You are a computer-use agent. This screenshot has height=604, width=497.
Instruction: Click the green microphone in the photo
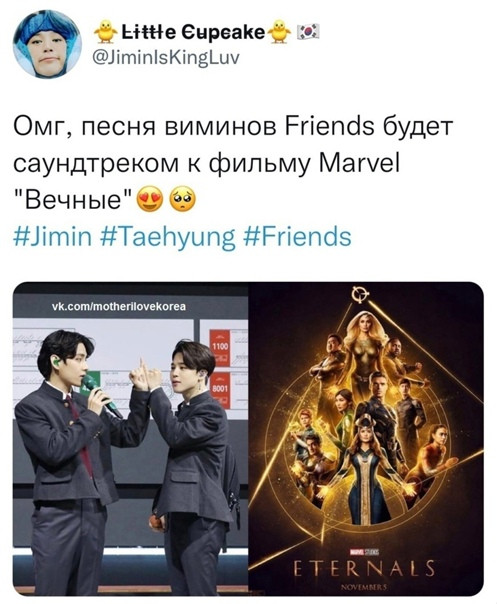click(x=101, y=396)
